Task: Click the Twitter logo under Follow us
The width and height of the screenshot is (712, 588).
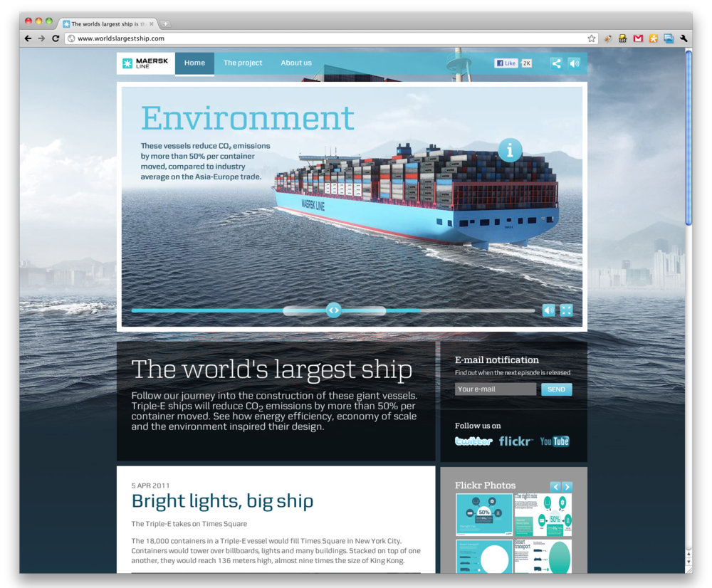Action: coord(473,441)
